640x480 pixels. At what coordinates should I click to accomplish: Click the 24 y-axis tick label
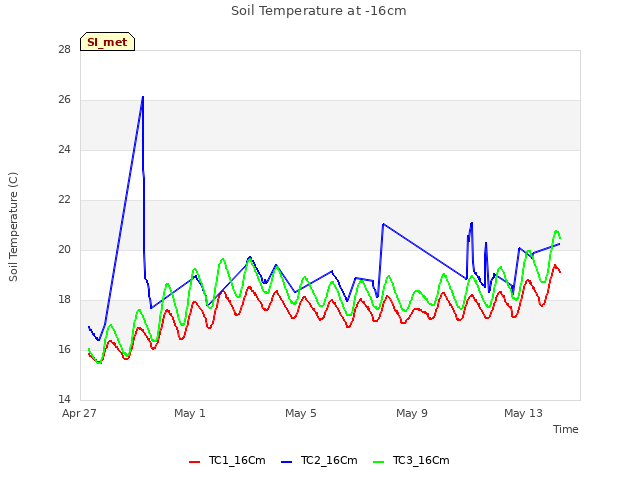pyautogui.click(x=64, y=149)
